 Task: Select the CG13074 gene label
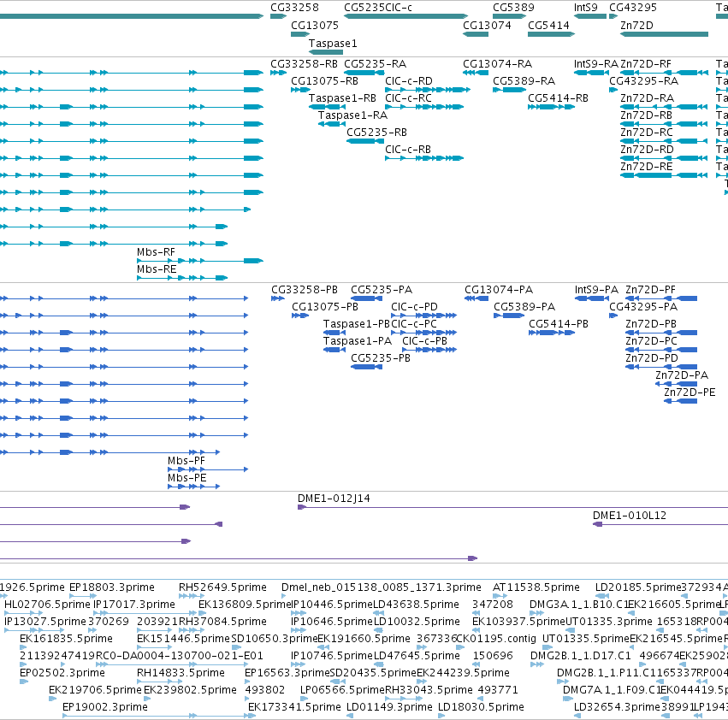coord(487,26)
